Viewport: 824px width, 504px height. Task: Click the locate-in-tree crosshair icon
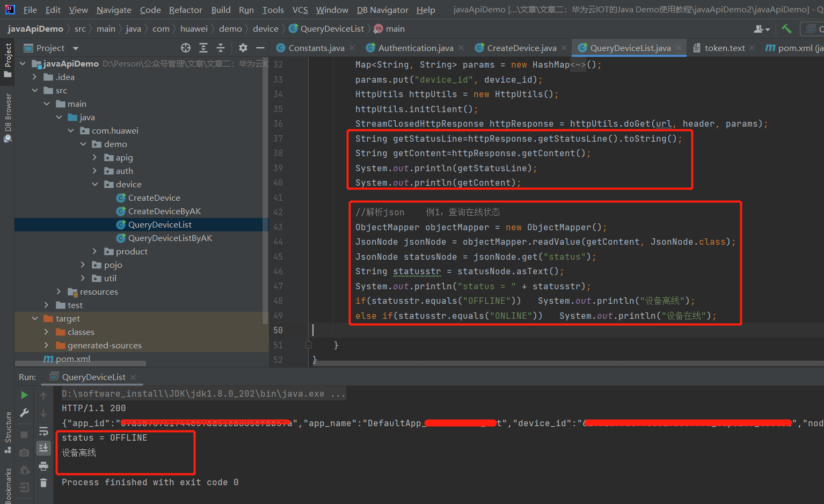[x=186, y=48]
